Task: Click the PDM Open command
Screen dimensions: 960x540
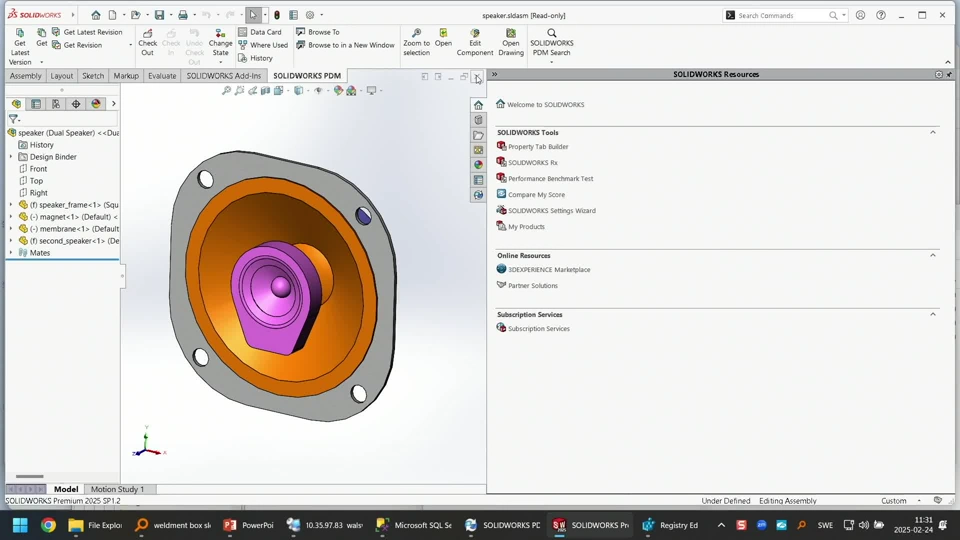Action: [x=443, y=38]
